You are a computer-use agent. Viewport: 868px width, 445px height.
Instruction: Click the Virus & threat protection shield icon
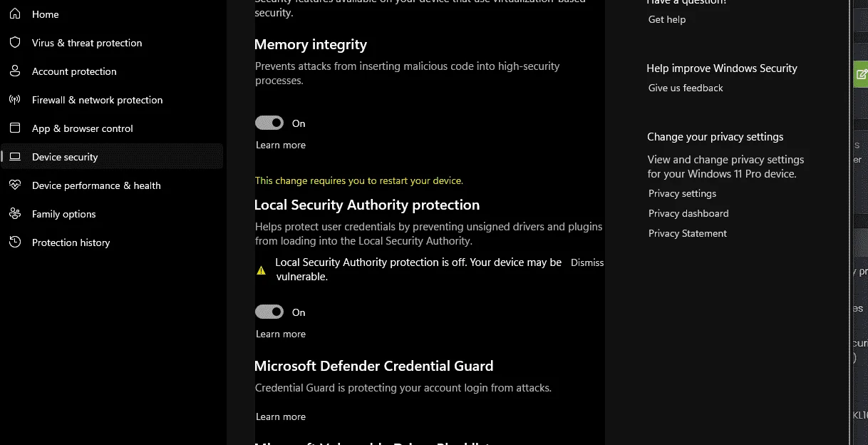click(15, 43)
